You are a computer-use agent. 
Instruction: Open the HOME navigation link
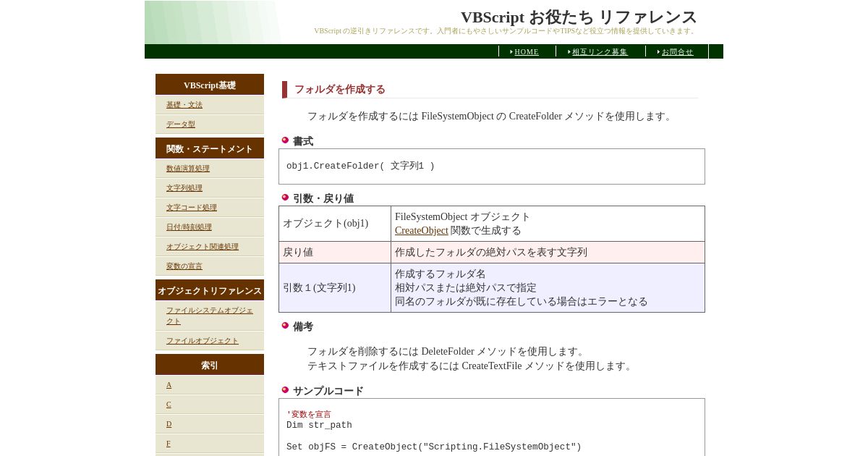coord(527,52)
